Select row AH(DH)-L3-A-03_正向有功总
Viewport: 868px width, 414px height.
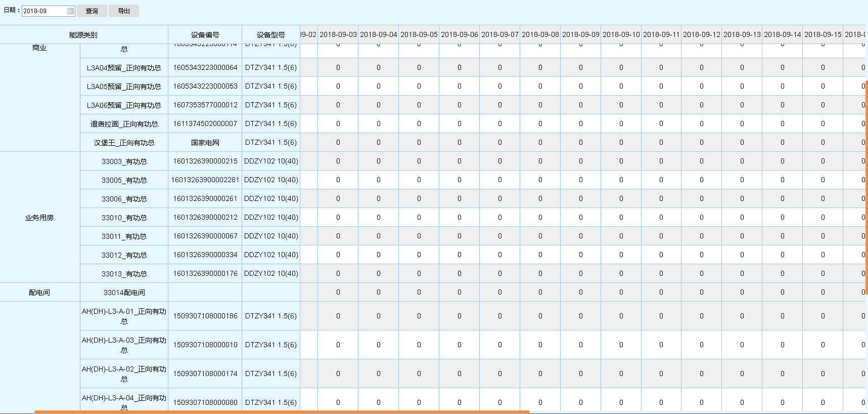point(124,345)
